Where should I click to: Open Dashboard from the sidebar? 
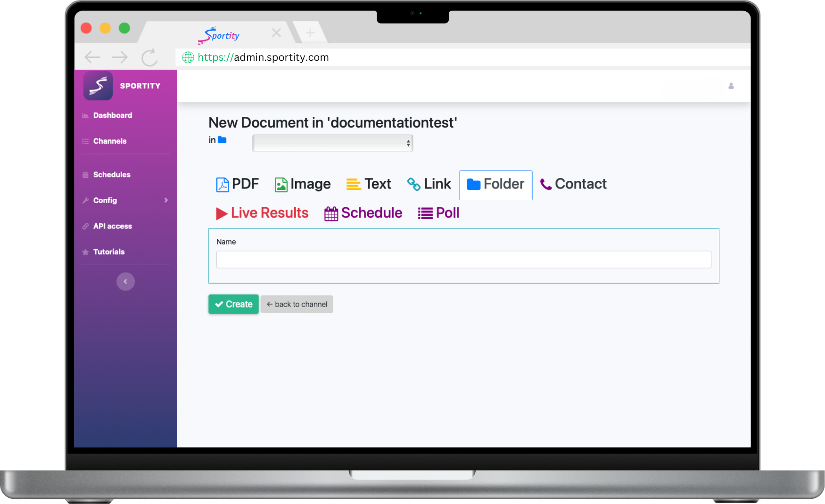pos(112,115)
